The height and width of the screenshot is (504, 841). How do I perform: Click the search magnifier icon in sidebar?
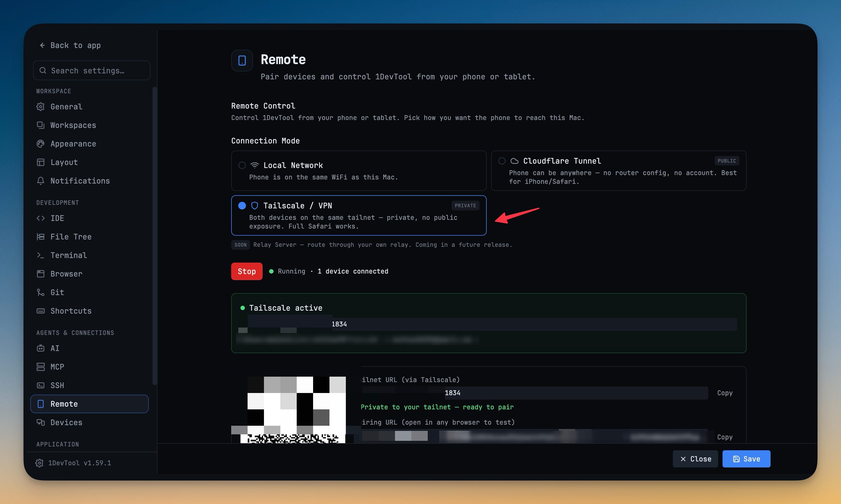[43, 70]
